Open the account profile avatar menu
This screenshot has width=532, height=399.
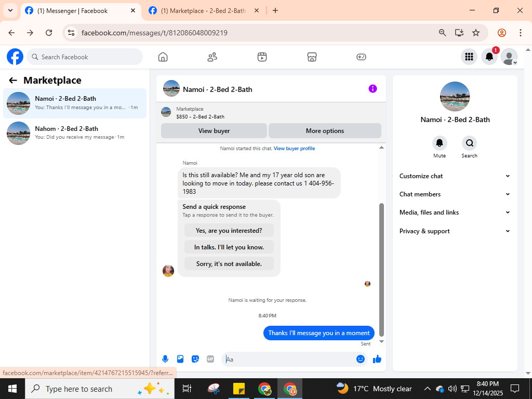(509, 57)
